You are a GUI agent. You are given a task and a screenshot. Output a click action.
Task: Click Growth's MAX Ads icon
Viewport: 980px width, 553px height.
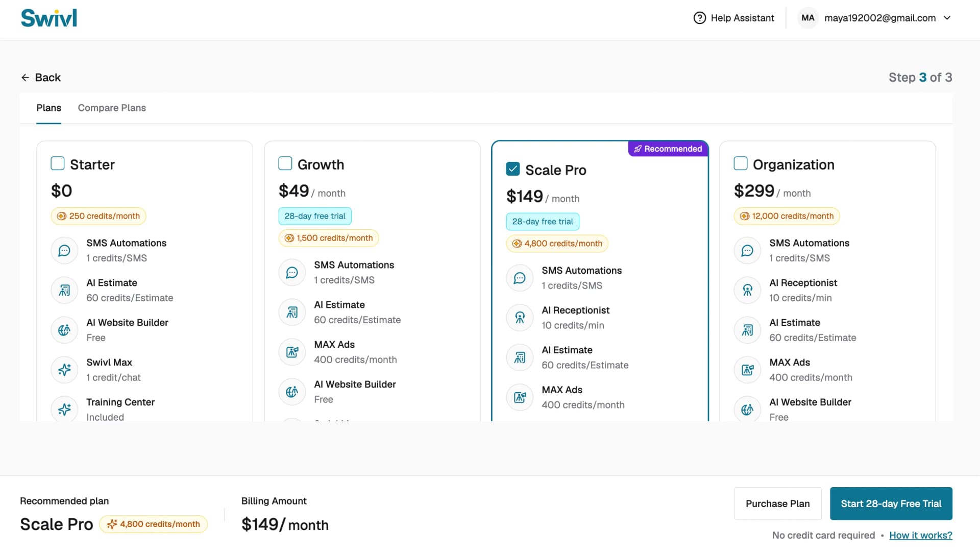(x=292, y=352)
